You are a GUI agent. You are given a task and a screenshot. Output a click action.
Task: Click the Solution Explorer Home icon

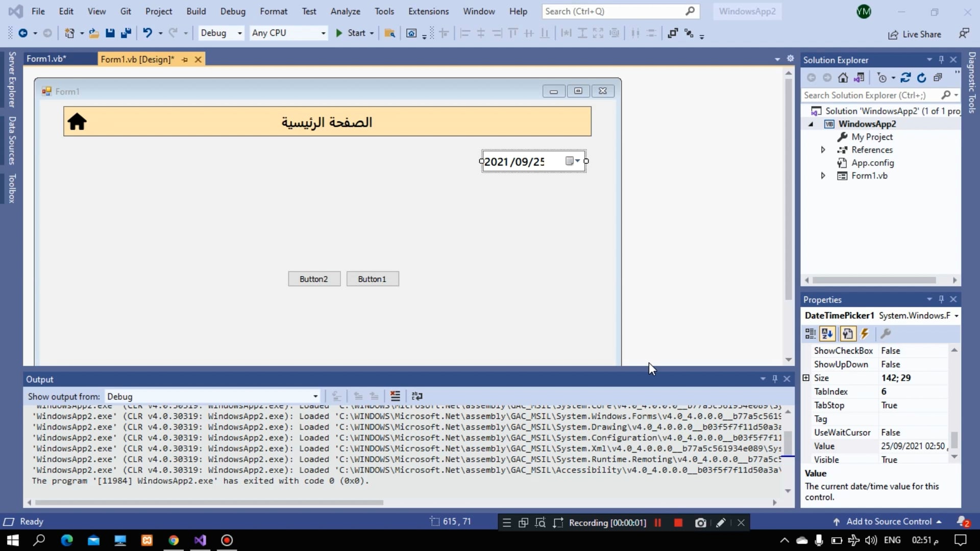(843, 78)
